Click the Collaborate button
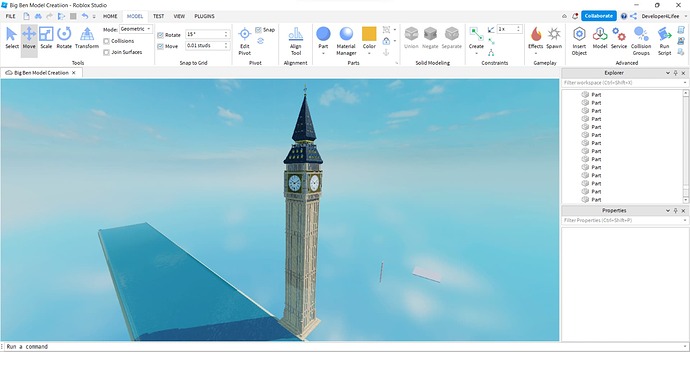 [x=598, y=16]
